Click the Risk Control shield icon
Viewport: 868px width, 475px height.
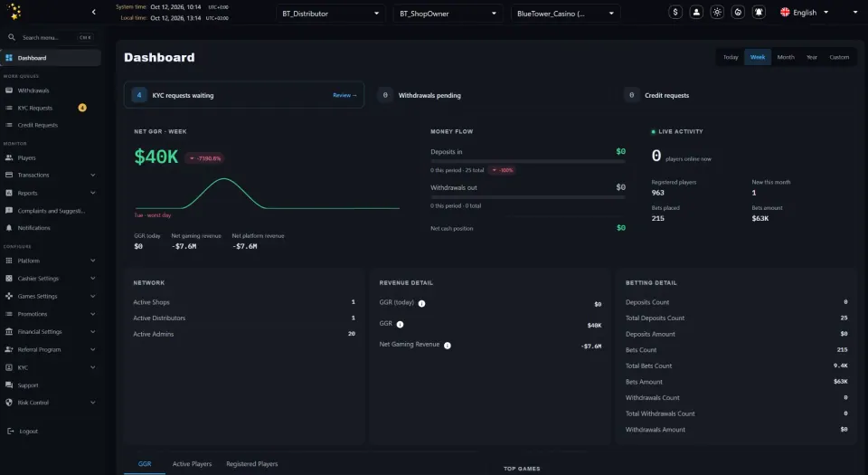coord(9,403)
